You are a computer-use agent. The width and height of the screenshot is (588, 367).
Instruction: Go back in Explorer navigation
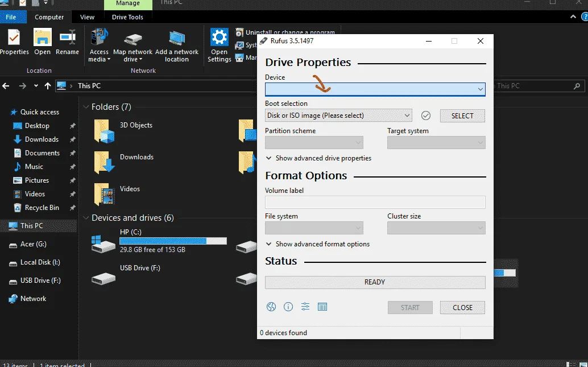pyautogui.click(x=6, y=86)
